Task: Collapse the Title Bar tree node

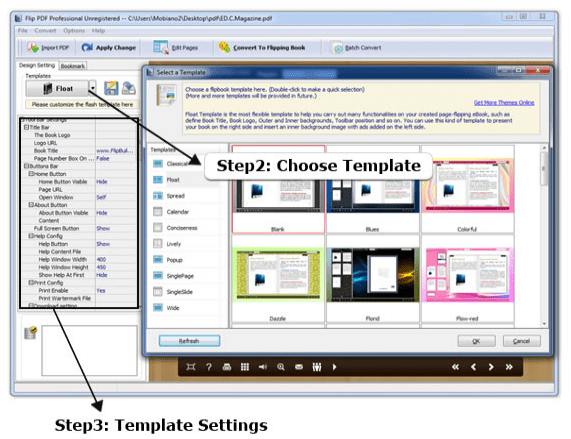Action: pos(26,127)
